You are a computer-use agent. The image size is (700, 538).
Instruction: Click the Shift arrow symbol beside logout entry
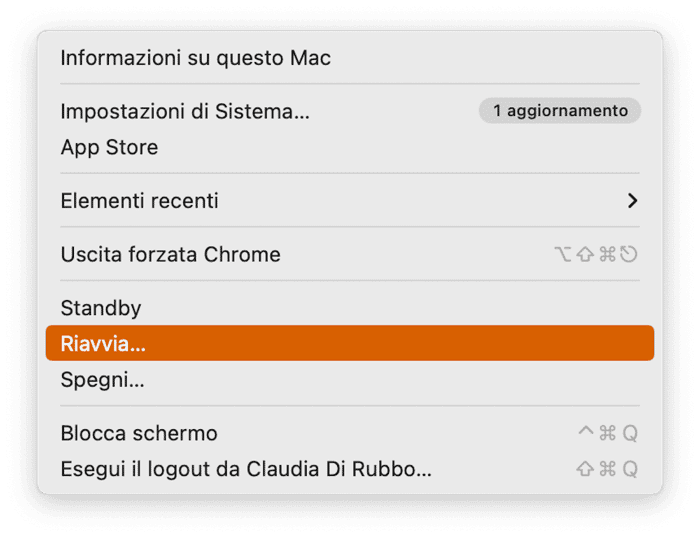coord(585,469)
